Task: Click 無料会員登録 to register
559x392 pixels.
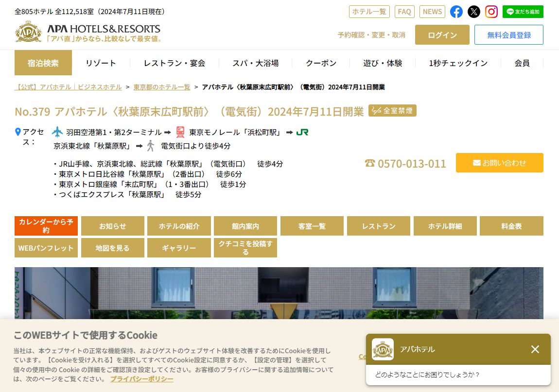Action: click(509, 35)
